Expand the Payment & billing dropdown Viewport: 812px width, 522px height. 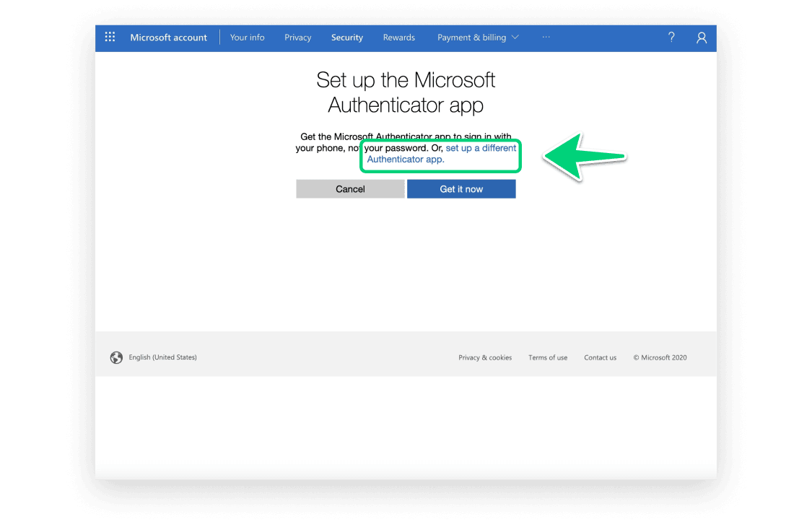point(478,38)
